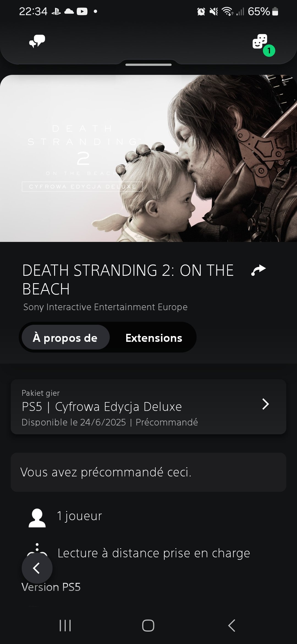The image size is (297, 644).
Task: Tap the Android system back arrow
Action: pos(232,625)
